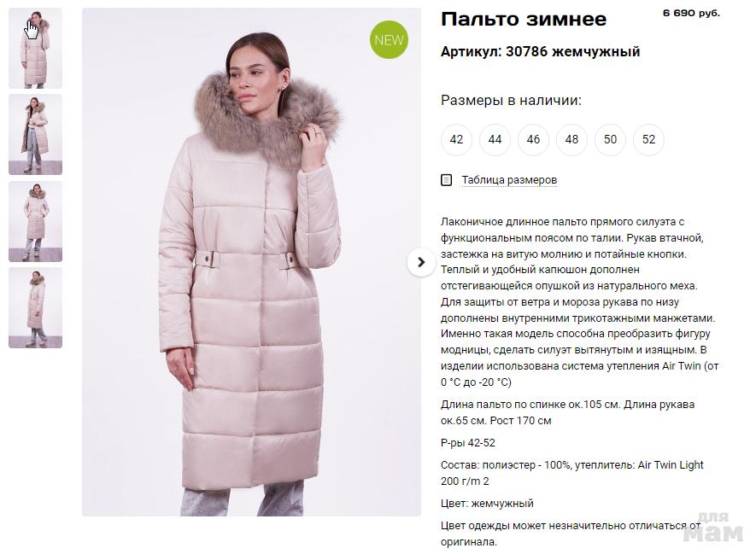Choose size 48
The height and width of the screenshot is (554, 756).
(571, 140)
